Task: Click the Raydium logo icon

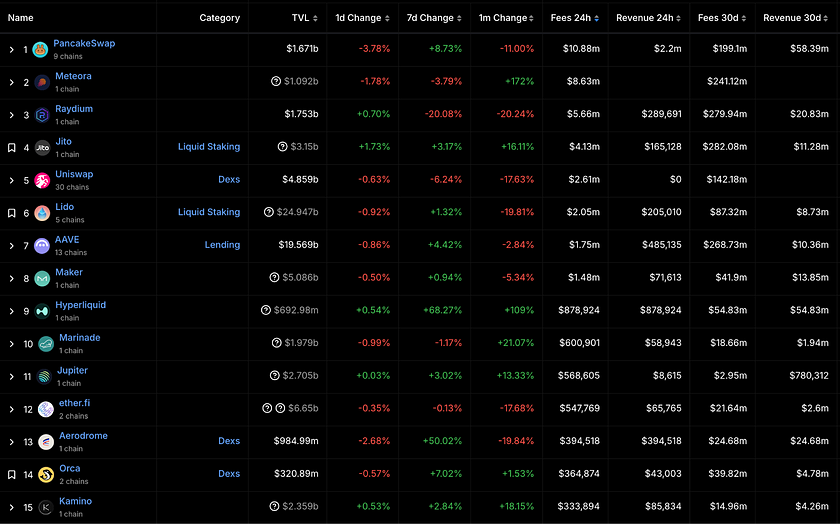Action: point(42,115)
